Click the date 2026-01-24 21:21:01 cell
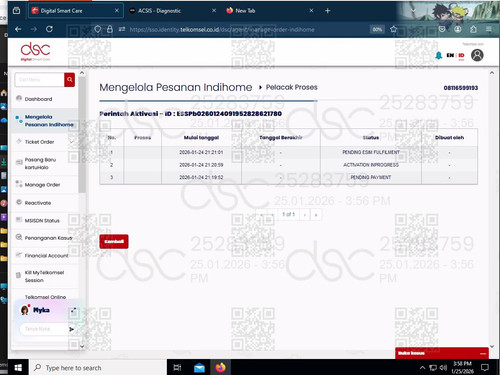500x375 pixels. pos(201,152)
